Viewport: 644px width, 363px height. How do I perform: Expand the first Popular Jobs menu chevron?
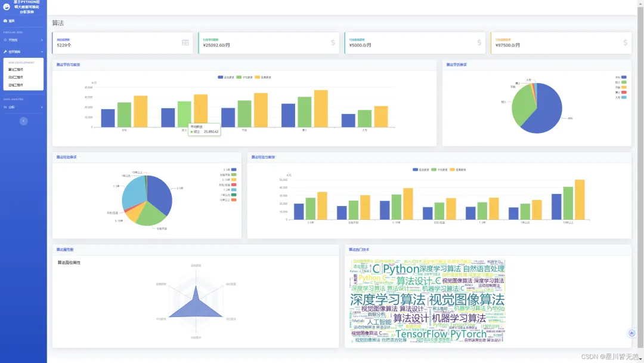(42, 40)
